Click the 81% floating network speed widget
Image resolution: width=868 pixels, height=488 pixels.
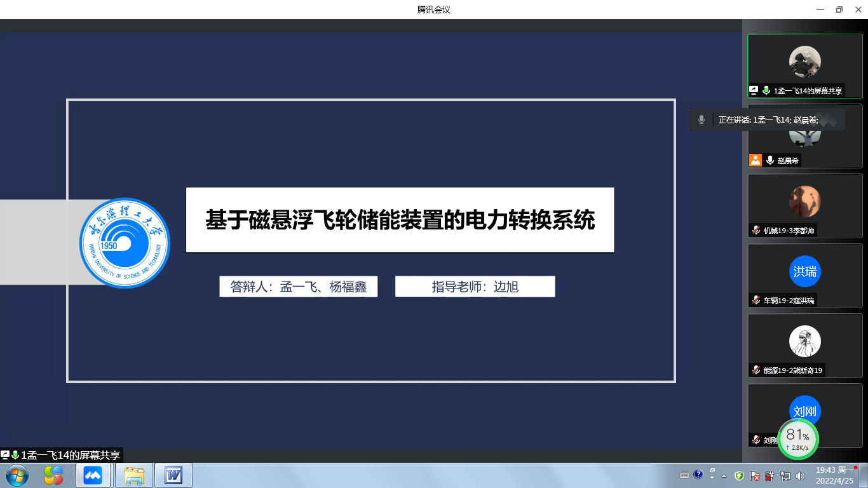(x=797, y=438)
